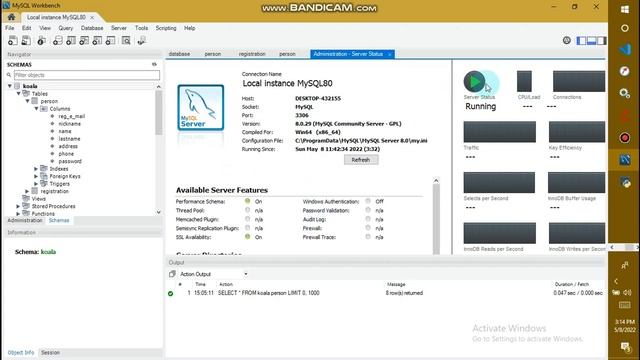This screenshot has width=640, height=360.
Task: Collapse the Tables node
Action: tap(19, 93)
